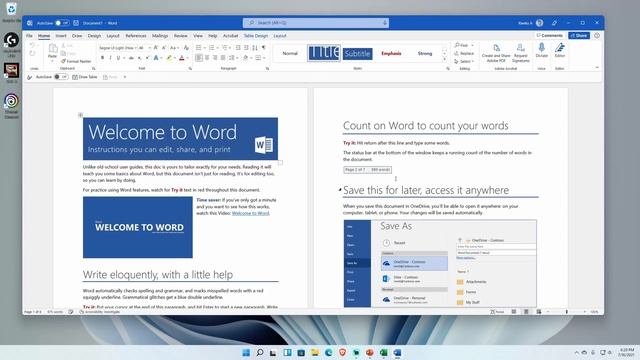
Task: Toggle Focus mode in status bar
Action: [x=497, y=311]
